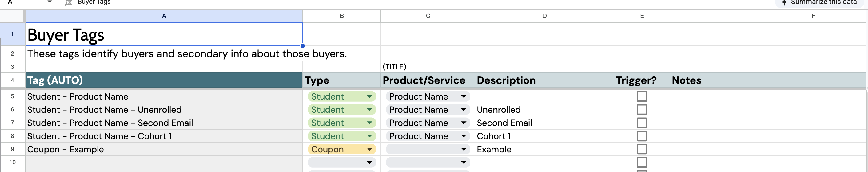
Task: Select the Trigger? header cell
Action: (x=642, y=80)
